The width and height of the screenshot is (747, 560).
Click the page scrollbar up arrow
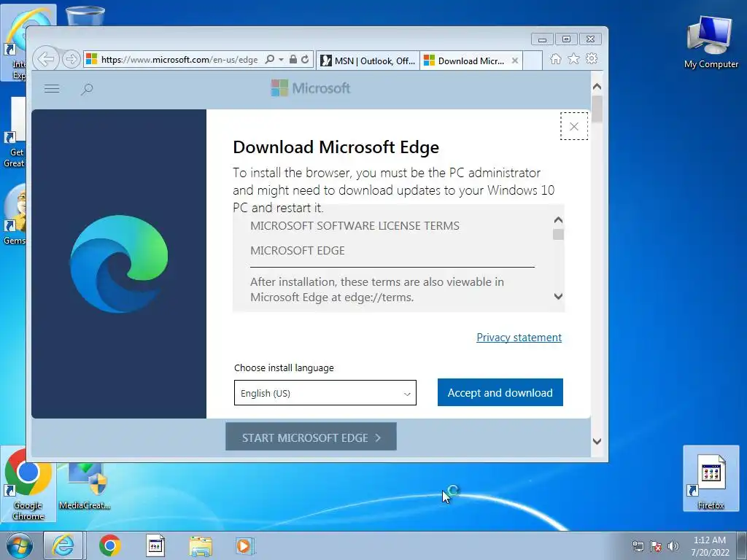click(597, 87)
